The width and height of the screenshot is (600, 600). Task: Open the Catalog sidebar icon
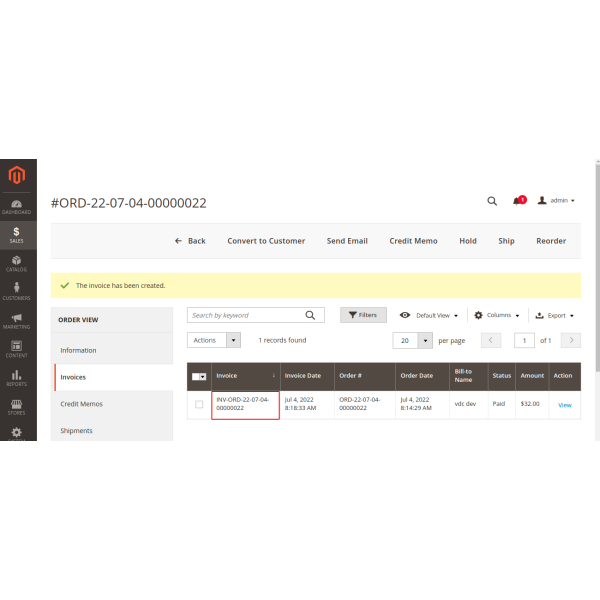point(16,263)
